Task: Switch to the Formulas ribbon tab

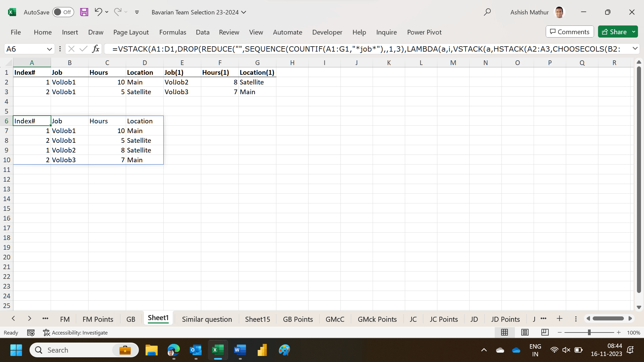Action: 173,32
